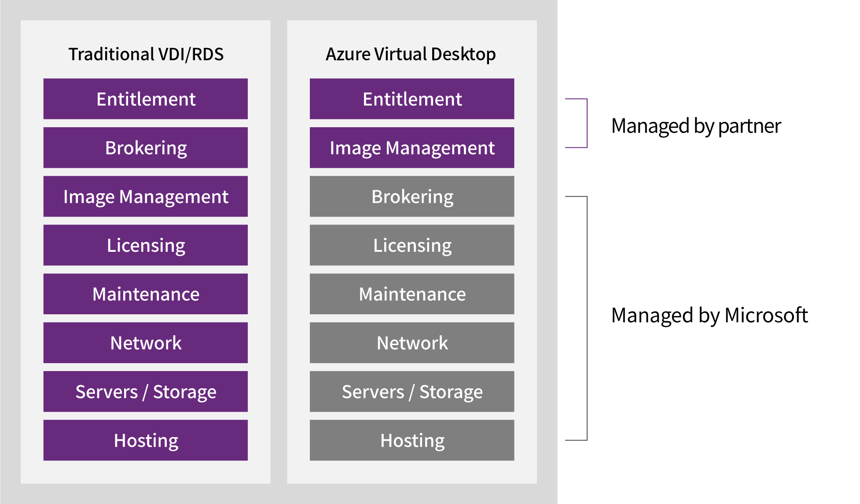860x504 pixels.
Task: Select the gray Brokering block
Action: [x=412, y=197]
